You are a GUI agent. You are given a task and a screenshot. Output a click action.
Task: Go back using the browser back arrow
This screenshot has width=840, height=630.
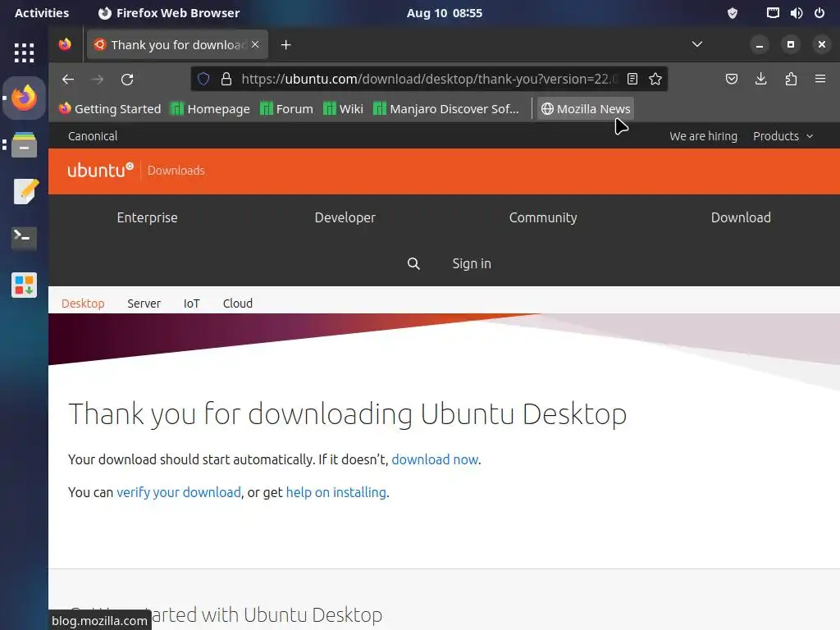(x=68, y=80)
